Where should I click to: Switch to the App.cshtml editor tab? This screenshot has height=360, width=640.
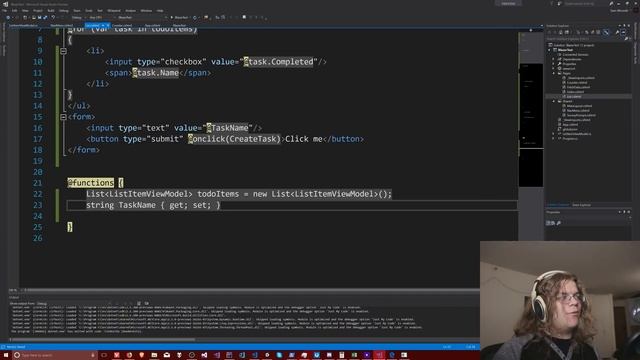pyautogui.click(x=153, y=25)
